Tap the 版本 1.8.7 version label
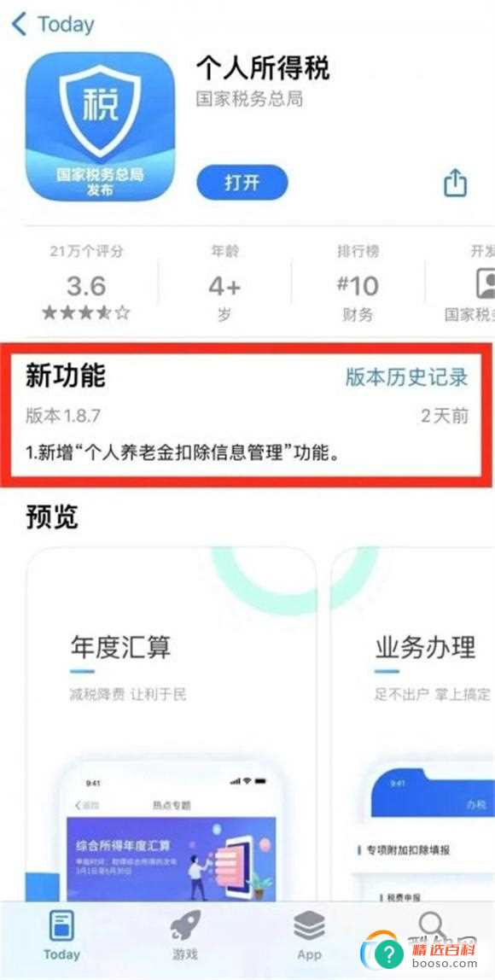Image resolution: width=495 pixels, height=980 pixels. tap(63, 416)
